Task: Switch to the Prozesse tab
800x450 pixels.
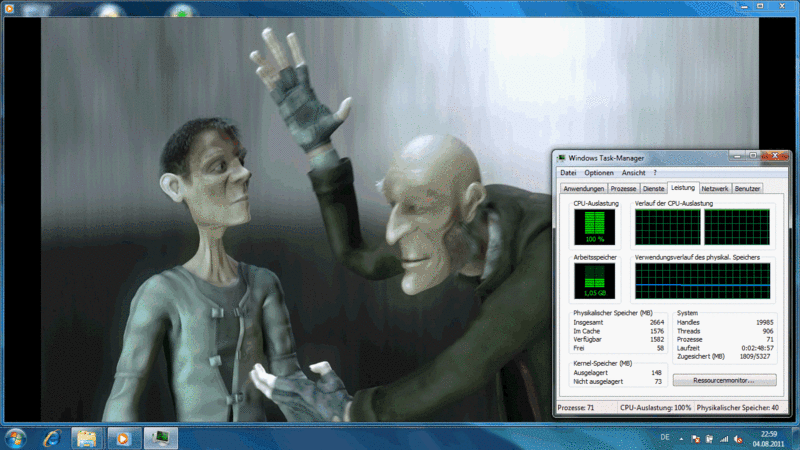Action: (x=623, y=189)
